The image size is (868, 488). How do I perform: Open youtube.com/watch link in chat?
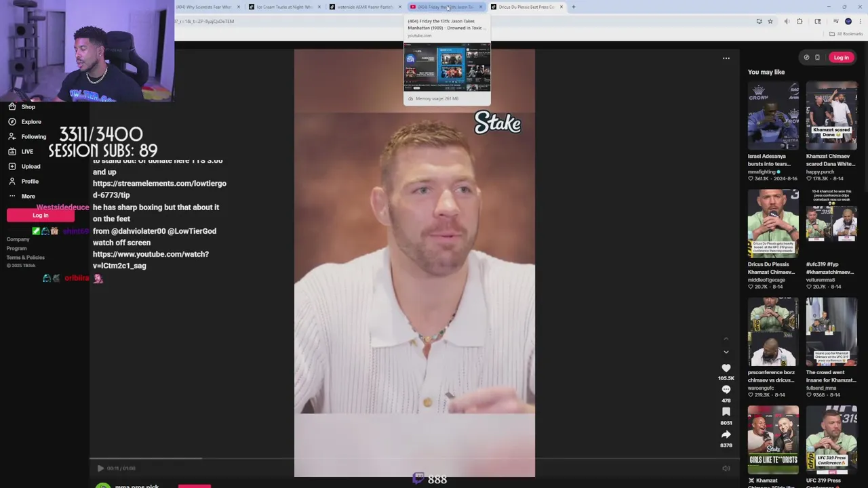(x=151, y=260)
